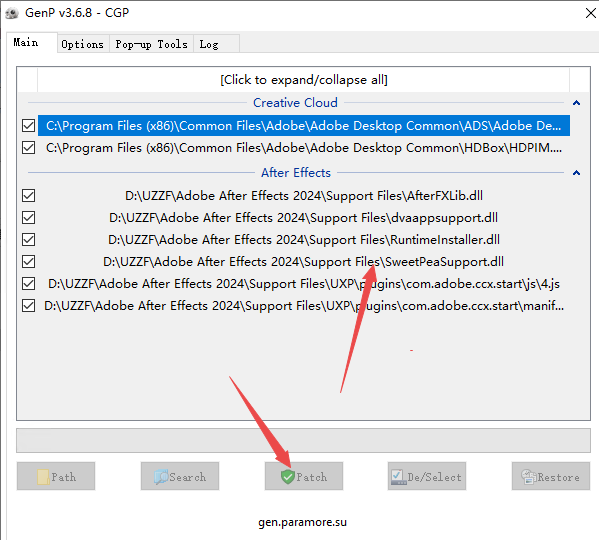This screenshot has height=540, width=599.
Task: Select the com.adobe.ccx.start js\4.js row
Action: click(304, 284)
